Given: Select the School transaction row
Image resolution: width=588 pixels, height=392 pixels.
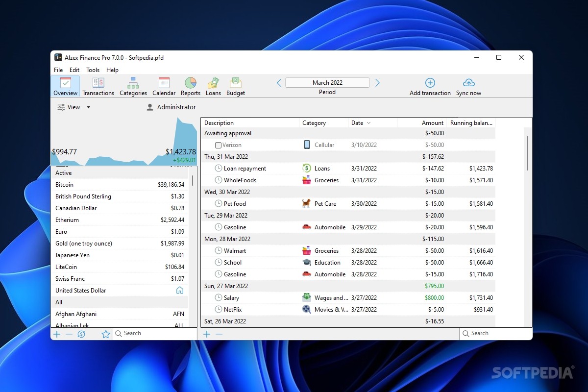Looking at the screenshot, I should [348, 263].
